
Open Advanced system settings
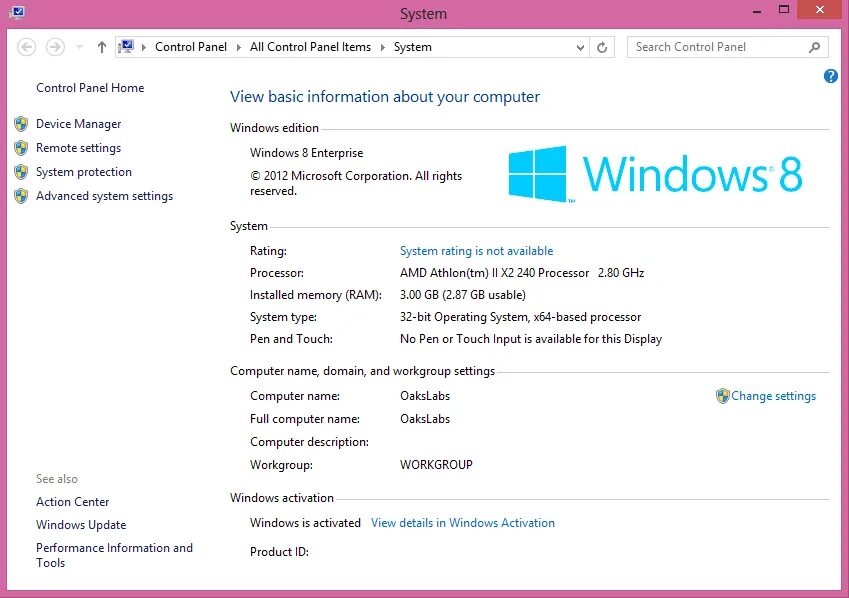[x=105, y=196]
